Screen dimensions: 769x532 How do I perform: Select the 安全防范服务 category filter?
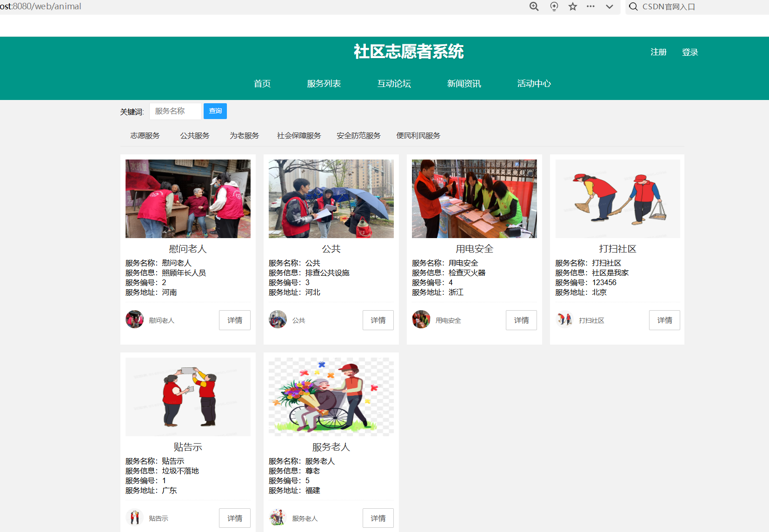358,136
